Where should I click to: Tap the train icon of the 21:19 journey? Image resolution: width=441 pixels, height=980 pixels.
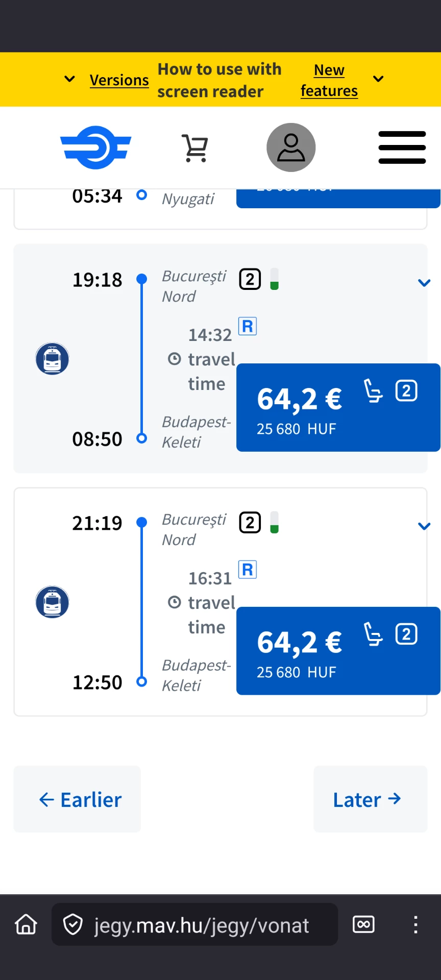coord(52,602)
